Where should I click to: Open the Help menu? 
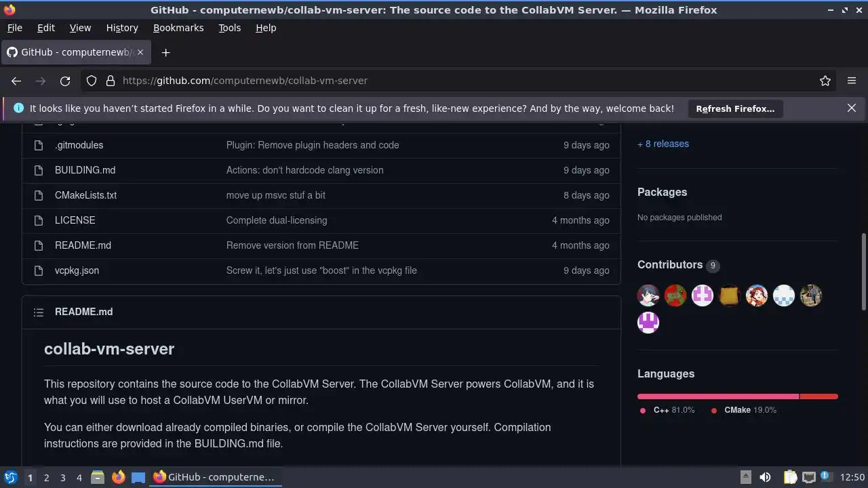266,28
